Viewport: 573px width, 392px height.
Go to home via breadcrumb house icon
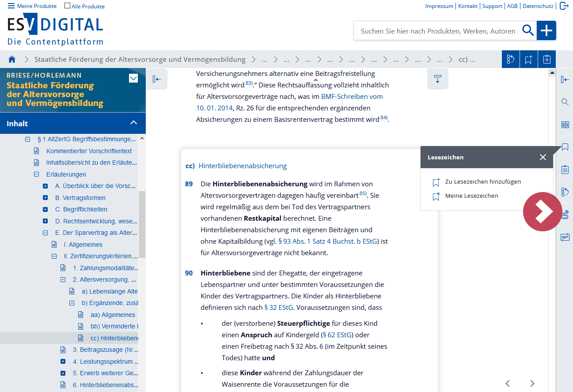(12, 59)
